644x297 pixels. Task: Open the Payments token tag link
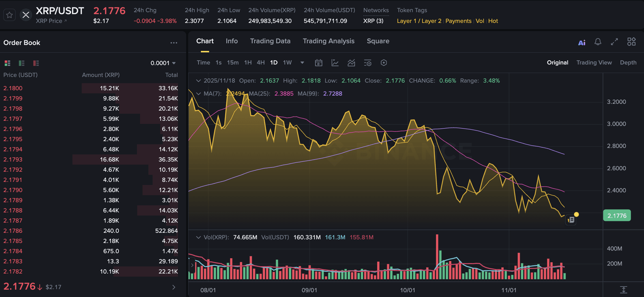click(x=458, y=21)
